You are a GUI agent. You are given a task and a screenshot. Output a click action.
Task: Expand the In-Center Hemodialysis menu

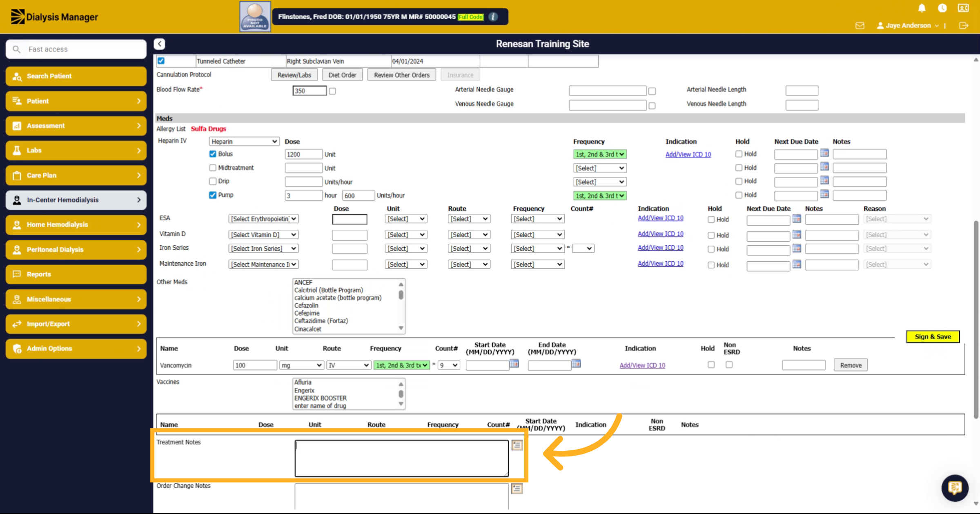(76, 200)
